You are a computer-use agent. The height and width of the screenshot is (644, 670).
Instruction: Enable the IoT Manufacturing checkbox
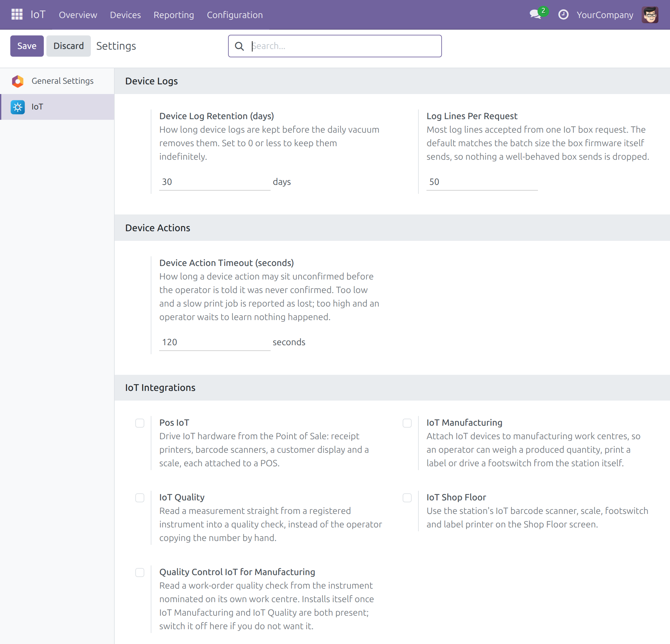point(407,423)
